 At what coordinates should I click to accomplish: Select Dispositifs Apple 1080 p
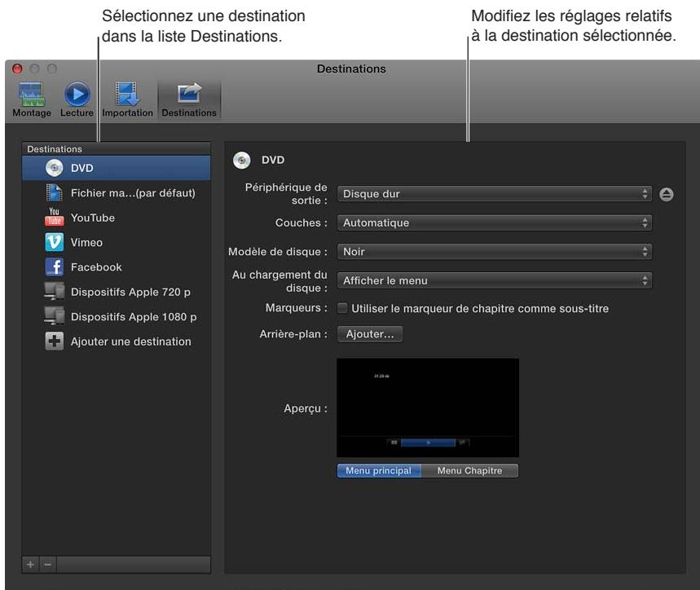tap(116, 316)
